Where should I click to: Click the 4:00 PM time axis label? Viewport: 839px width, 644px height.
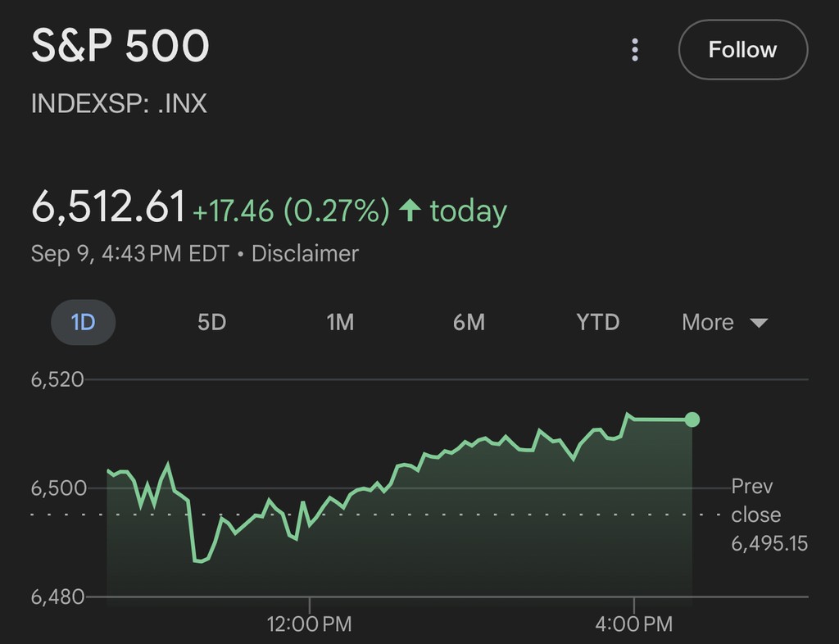635,624
